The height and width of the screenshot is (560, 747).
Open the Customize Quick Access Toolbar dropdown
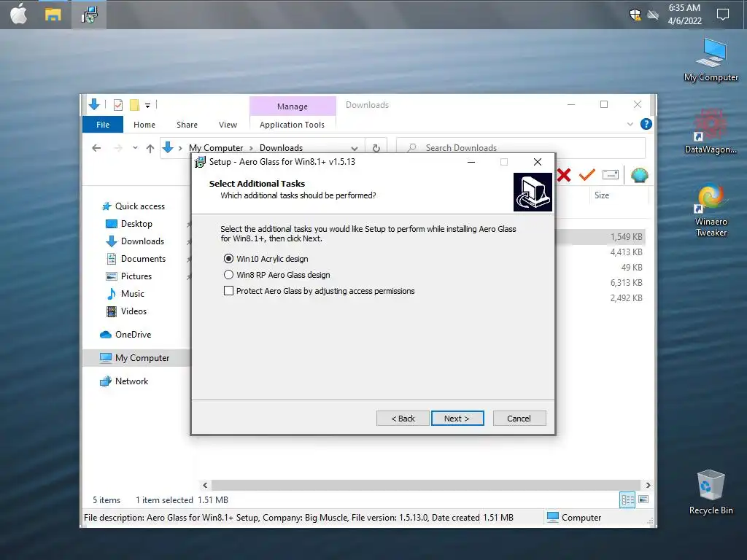click(147, 105)
